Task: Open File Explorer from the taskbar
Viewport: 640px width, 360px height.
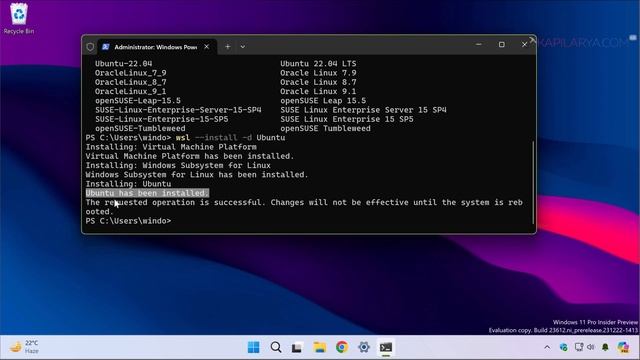Action: (320, 347)
